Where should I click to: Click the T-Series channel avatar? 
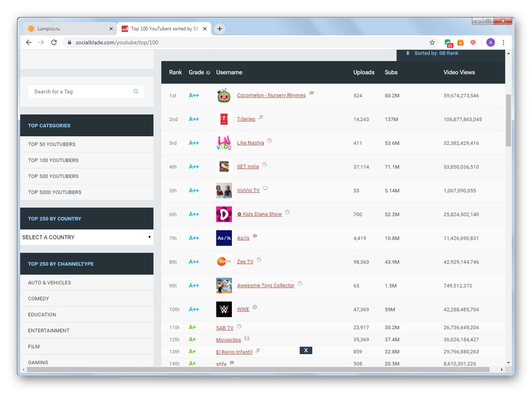tap(224, 119)
